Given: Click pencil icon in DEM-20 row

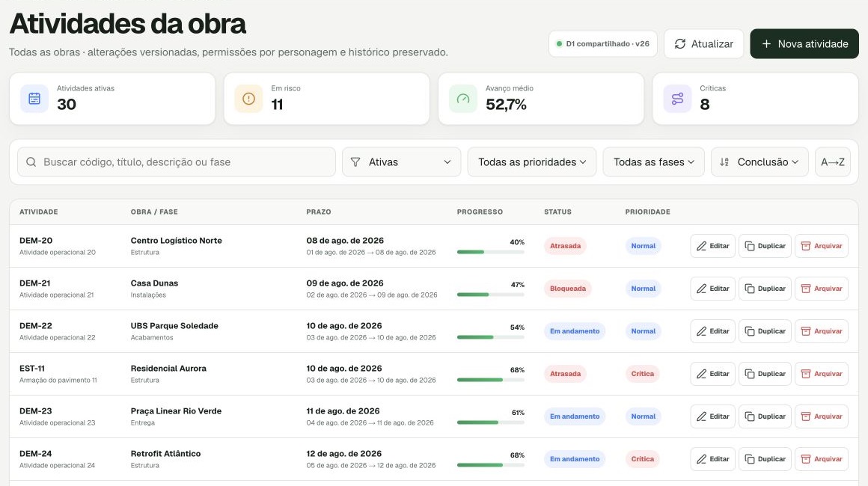Looking at the screenshot, I should pyautogui.click(x=701, y=246).
